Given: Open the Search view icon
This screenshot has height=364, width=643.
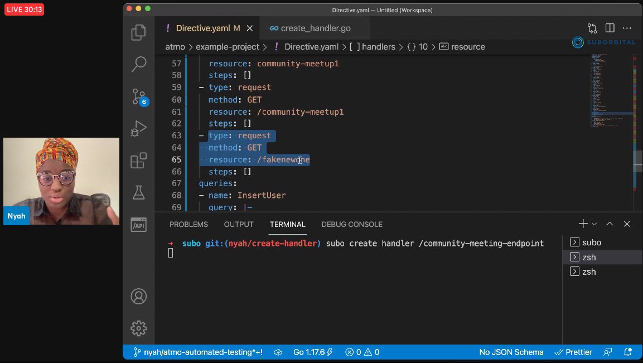Looking at the screenshot, I should pyautogui.click(x=138, y=65).
